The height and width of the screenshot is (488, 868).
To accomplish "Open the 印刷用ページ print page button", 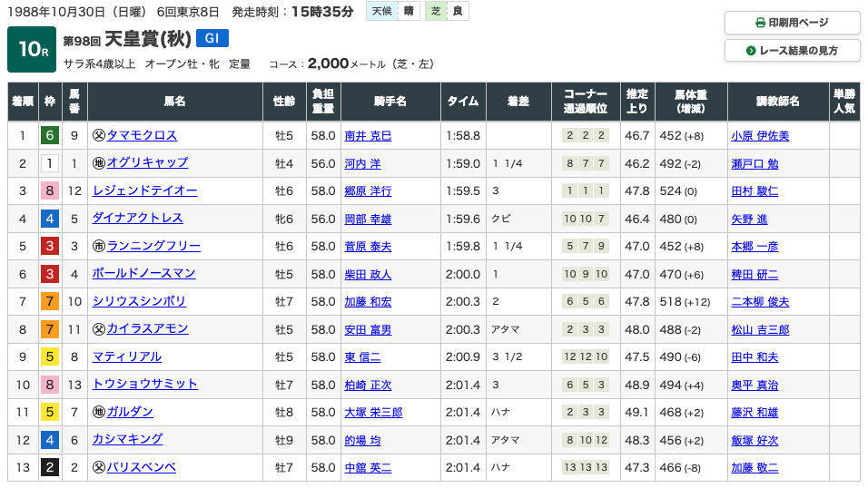I will (793, 23).
